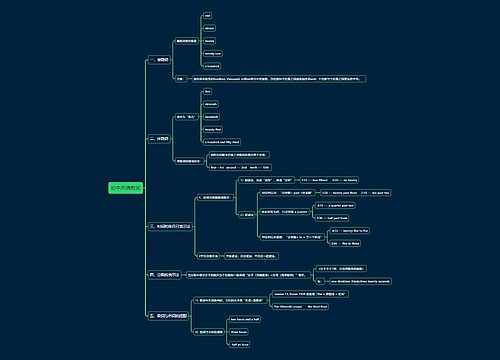This screenshot has height=360, width=500.
Task: Click the 'half past three' node
Action: coord(332,218)
